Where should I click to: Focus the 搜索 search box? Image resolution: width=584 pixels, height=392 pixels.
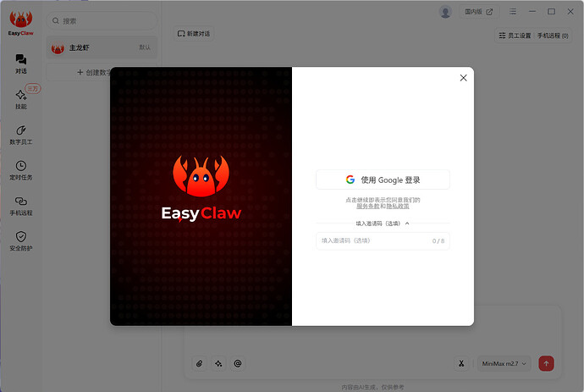pyautogui.click(x=102, y=21)
